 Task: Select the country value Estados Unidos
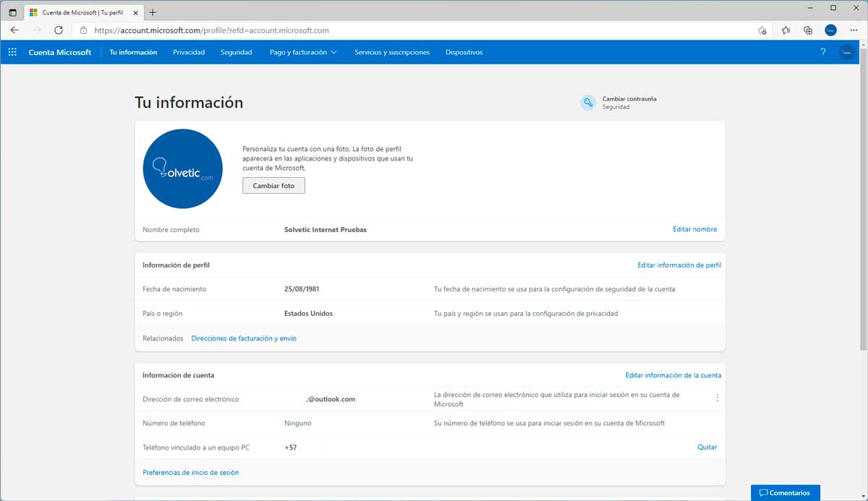pos(309,314)
